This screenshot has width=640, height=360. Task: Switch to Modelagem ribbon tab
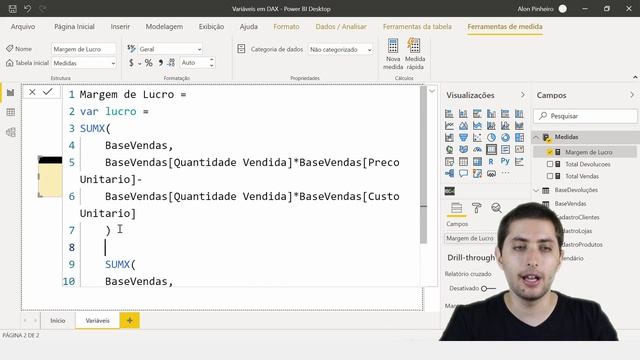[x=164, y=27]
